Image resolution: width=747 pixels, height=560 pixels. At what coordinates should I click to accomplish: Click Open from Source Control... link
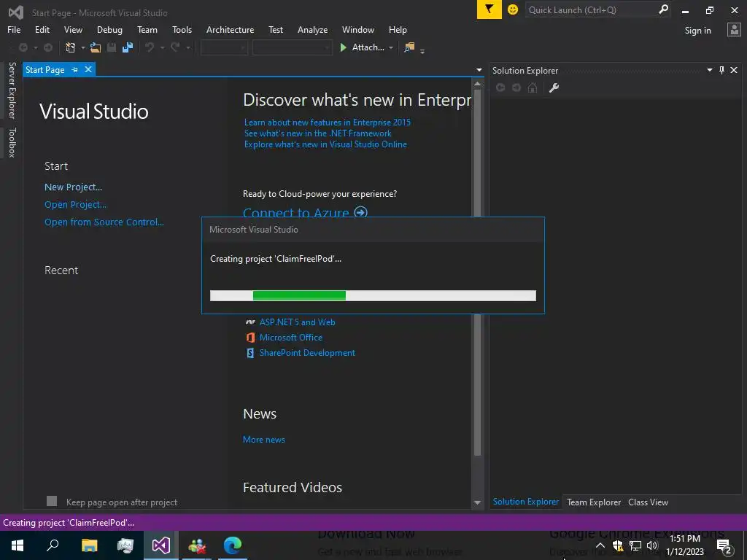coord(104,222)
